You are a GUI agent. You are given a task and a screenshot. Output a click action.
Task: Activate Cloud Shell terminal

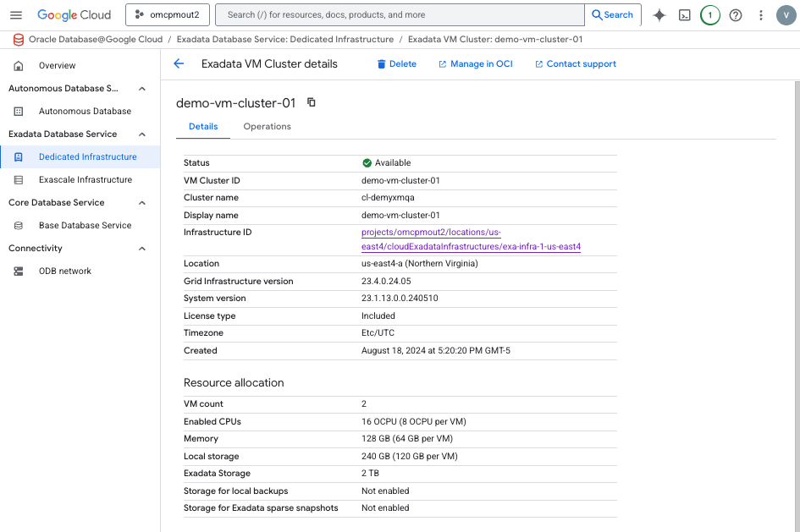point(684,14)
